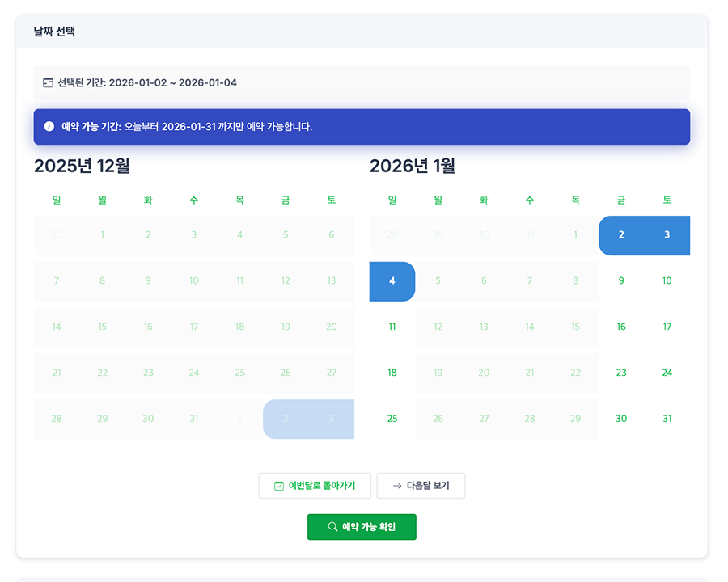
Task: Select January 2 in the 2026년 1월 calendar
Action: [x=621, y=234]
